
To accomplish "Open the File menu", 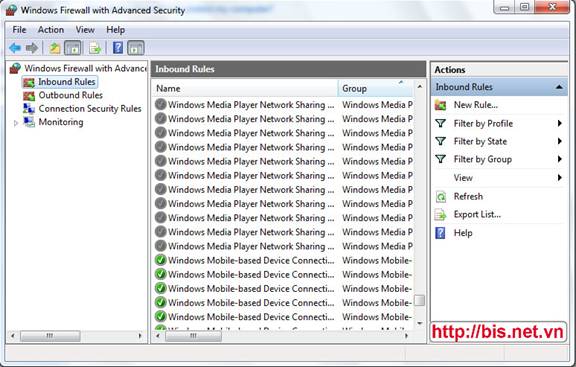I will [x=19, y=30].
